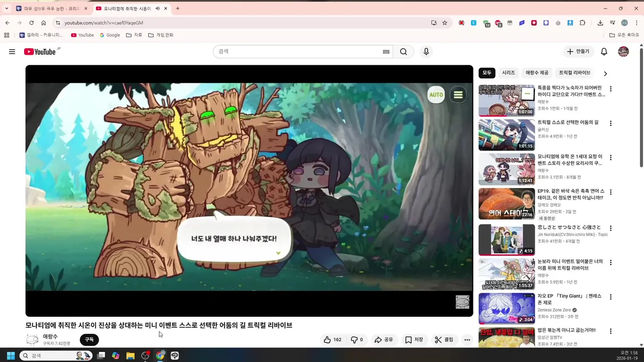Open options menu for the 특종을 찍다가 video
The height and width of the screenshot is (362, 644).
click(x=611, y=89)
